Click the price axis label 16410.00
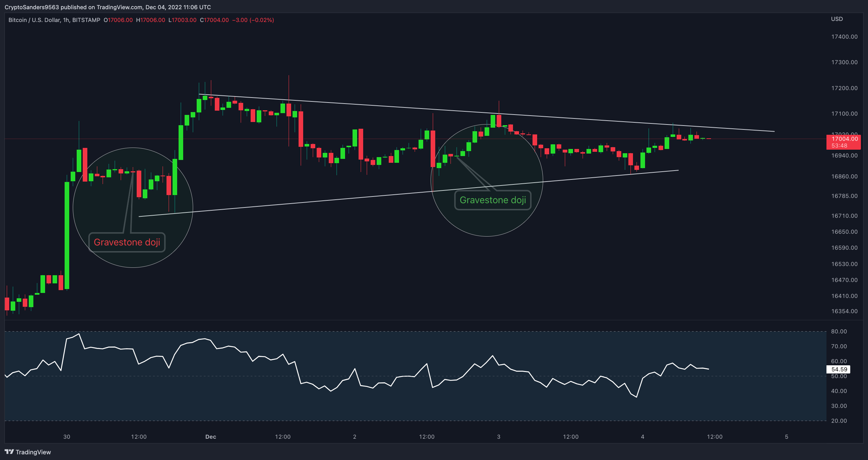The height and width of the screenshot is (460, 868). pos(844,296)
